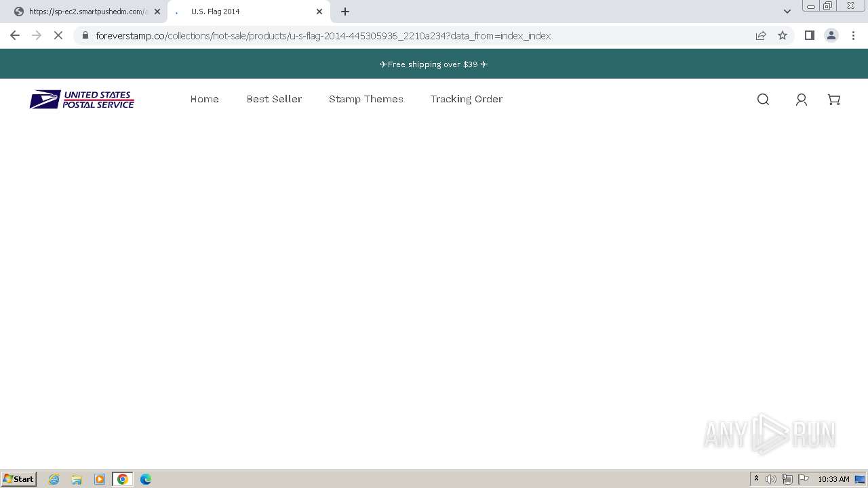Screen dimensions: 868x488
Task: Expand the tab search dropdown arrow
Action: [787, 12]
